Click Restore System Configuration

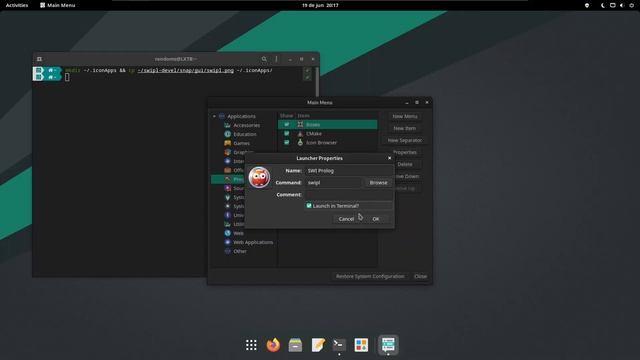pyautogui.click(x=370, y=276)
